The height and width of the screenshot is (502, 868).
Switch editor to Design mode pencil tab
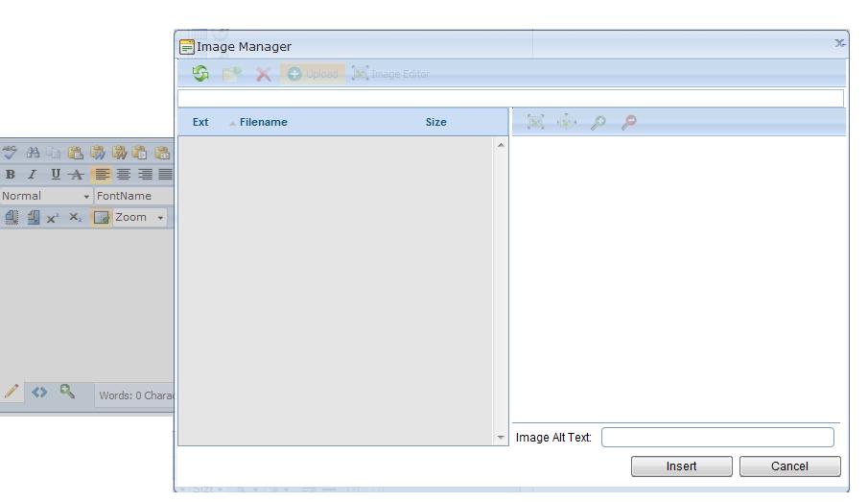12,392
